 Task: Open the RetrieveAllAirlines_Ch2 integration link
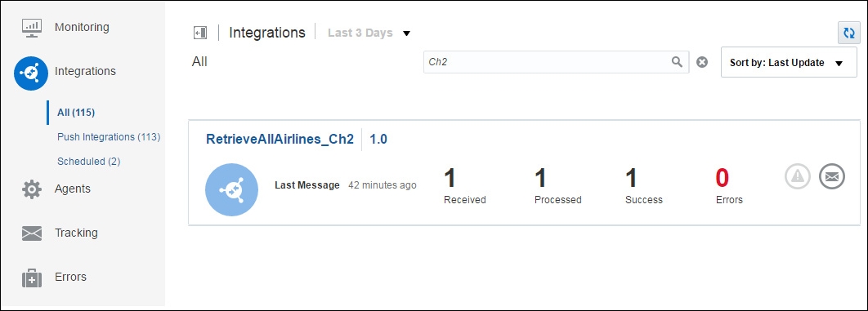point(280,140)
